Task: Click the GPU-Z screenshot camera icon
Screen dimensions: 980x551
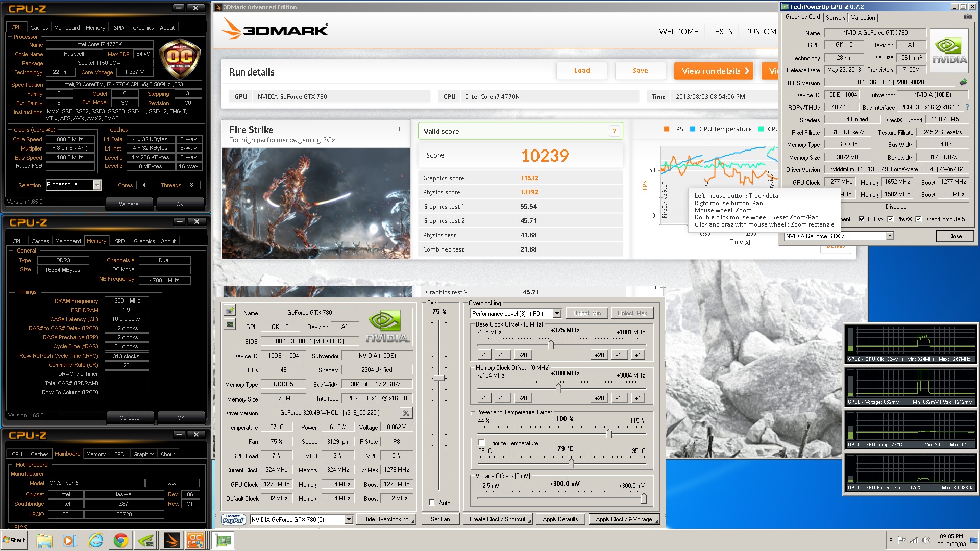Action: [x=967, y=17]
